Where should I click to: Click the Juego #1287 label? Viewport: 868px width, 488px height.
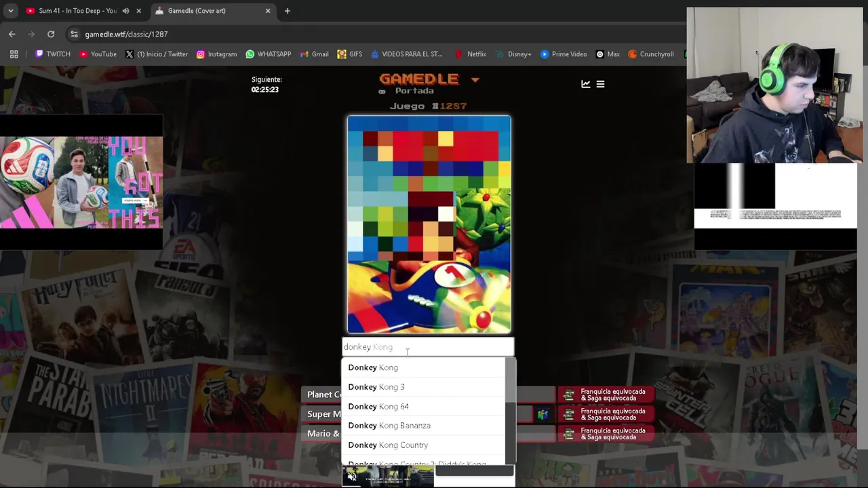click(428, 106)
